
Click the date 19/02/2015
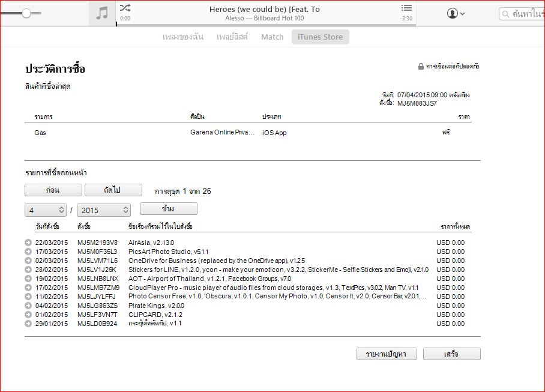tap(52, 279)
